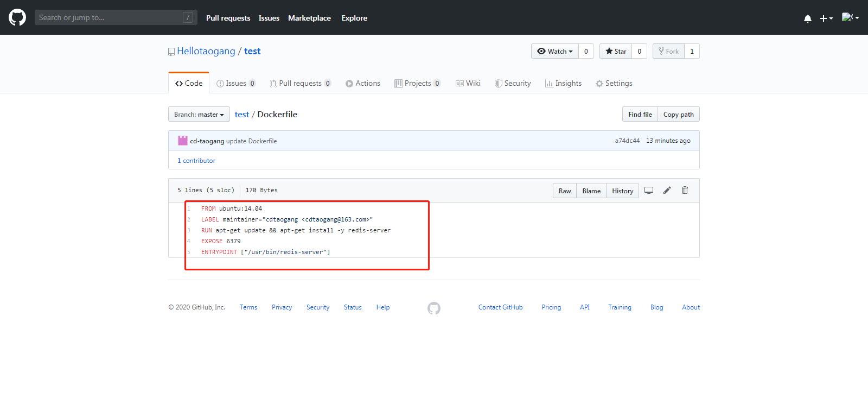Select line number 3 in code
Screen dimensions: 868x411
(189, 230)
